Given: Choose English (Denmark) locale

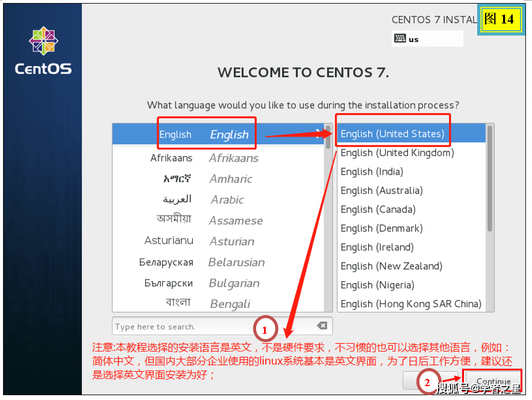Looking at the screenshot, I should coord(412,228).
